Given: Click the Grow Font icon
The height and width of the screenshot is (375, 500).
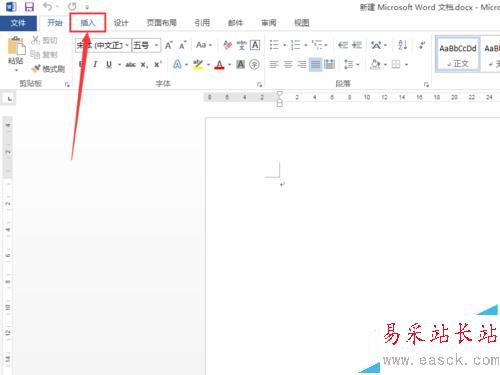Looking at the screenshot, I should 169,45.
